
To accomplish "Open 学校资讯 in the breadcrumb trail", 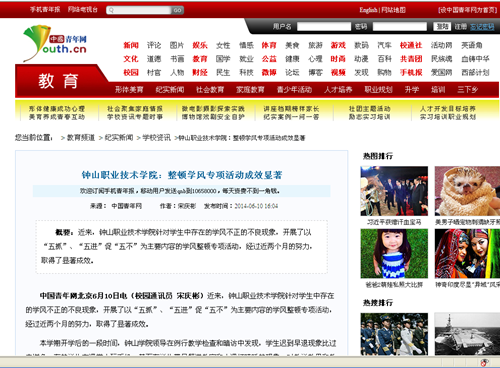I will [156, 138].
